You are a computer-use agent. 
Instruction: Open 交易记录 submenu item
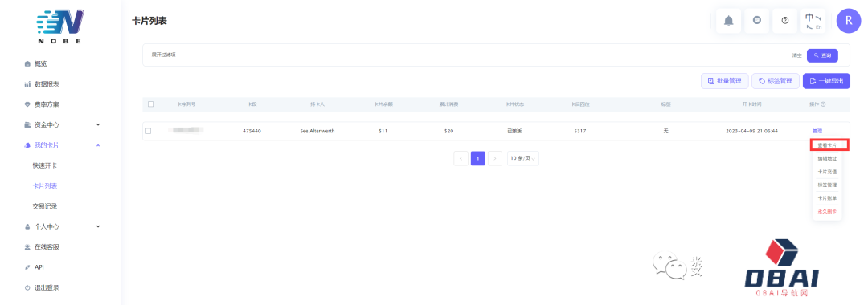45,206
